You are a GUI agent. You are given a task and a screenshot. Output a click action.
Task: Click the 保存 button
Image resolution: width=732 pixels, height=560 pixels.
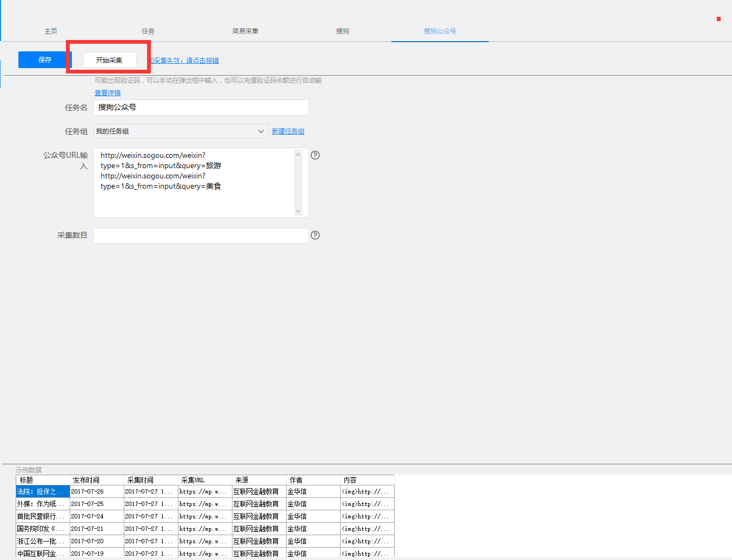[x=45, y=60]
